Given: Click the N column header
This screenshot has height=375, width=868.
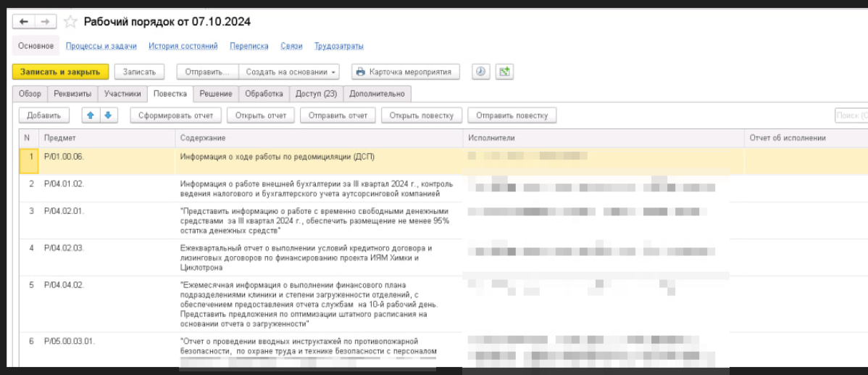Looking at the screenshot, I should (29, 138).
